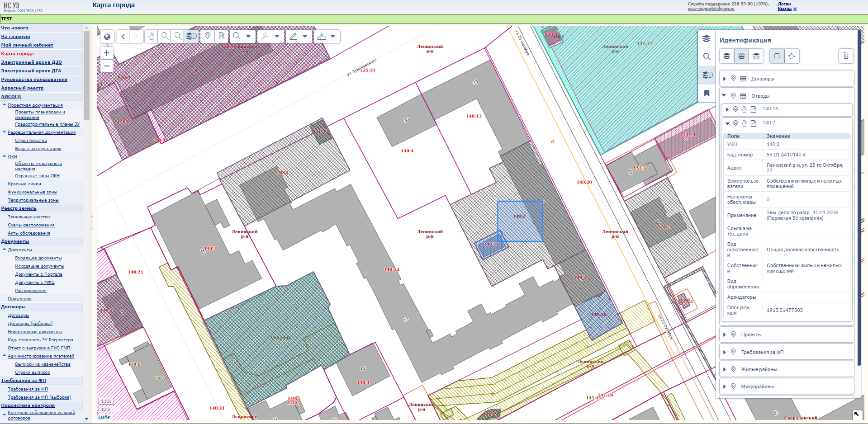This screenshot has width=868, height=424.
Task: Toggle rectangle selection mode for identification
Action: 777,56
